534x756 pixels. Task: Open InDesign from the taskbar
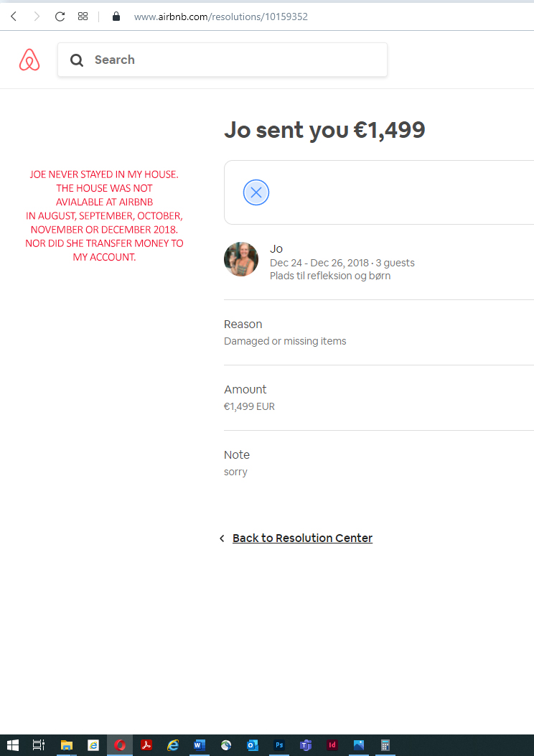point(332,745)
